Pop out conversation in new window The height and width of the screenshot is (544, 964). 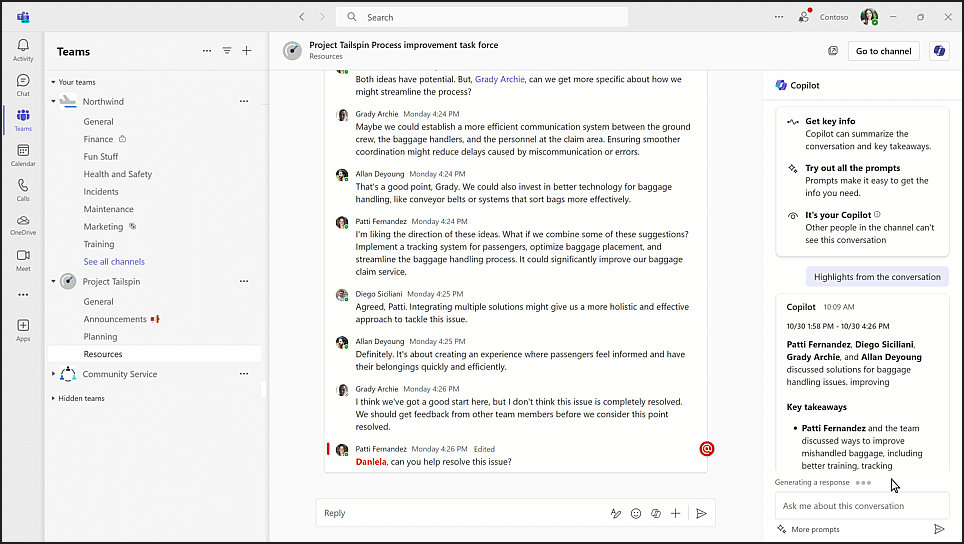coord(833,51)
